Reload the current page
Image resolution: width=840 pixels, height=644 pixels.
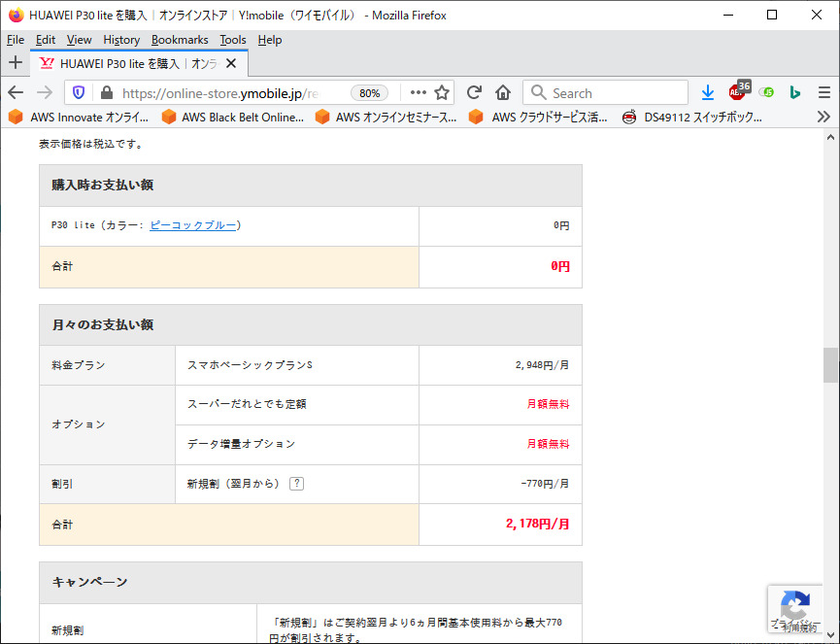point(474,92)
